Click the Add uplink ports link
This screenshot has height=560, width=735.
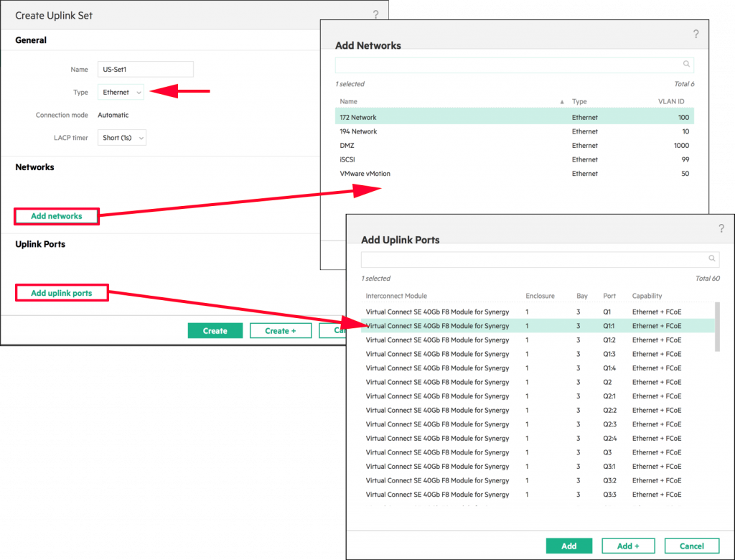click(x=62, y=292)
